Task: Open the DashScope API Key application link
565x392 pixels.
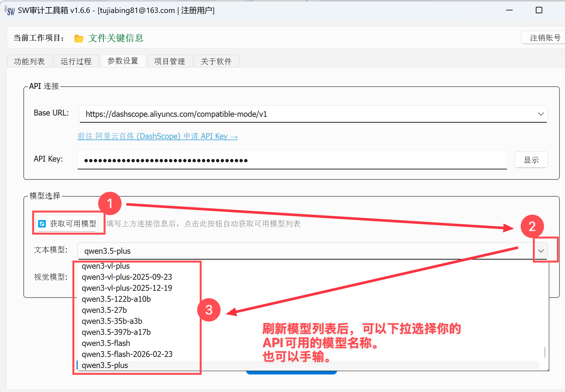Action: coord(157,136)
